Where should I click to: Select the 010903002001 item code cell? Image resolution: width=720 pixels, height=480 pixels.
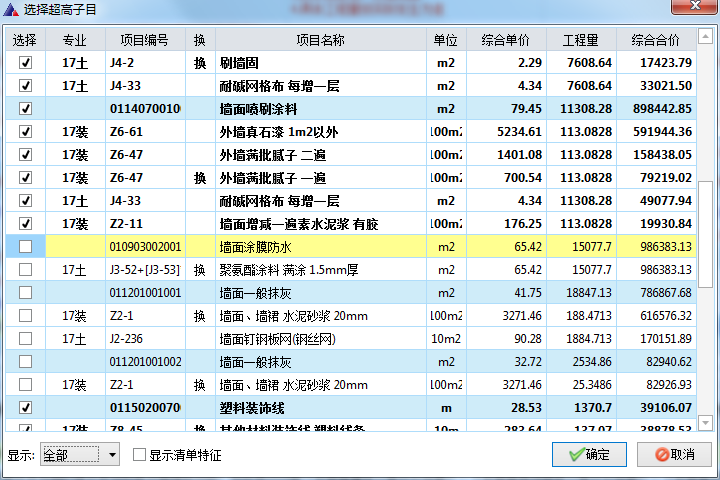[145, 247]
